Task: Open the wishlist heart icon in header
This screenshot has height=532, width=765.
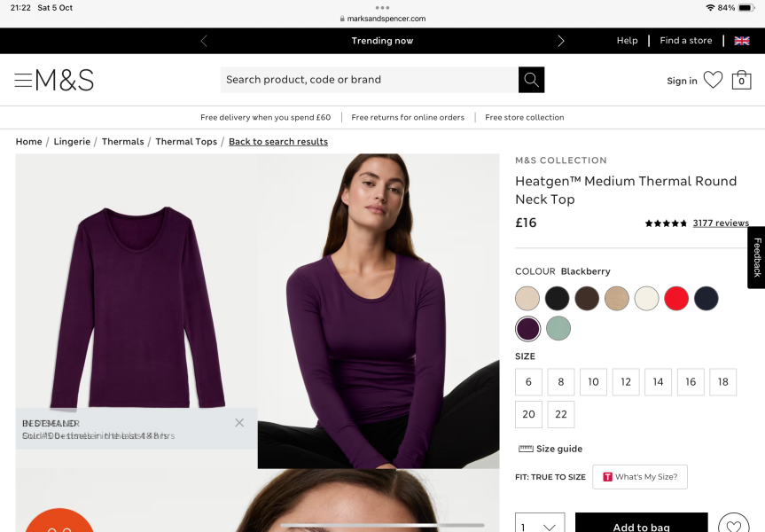Action: (713, 80)
